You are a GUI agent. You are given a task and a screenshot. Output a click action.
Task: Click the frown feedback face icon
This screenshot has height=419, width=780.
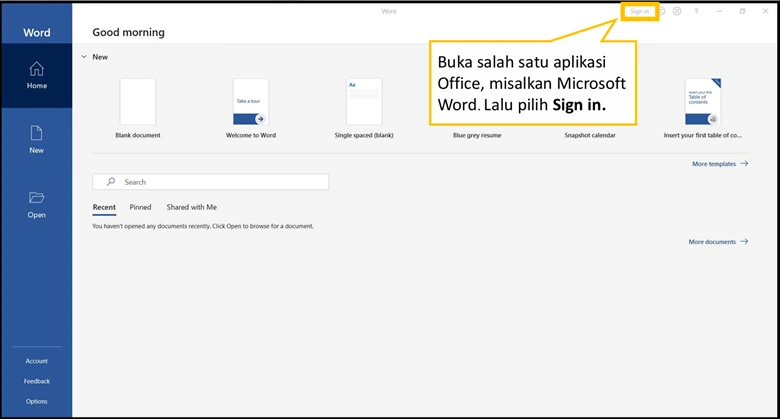(x=677, y=11)
